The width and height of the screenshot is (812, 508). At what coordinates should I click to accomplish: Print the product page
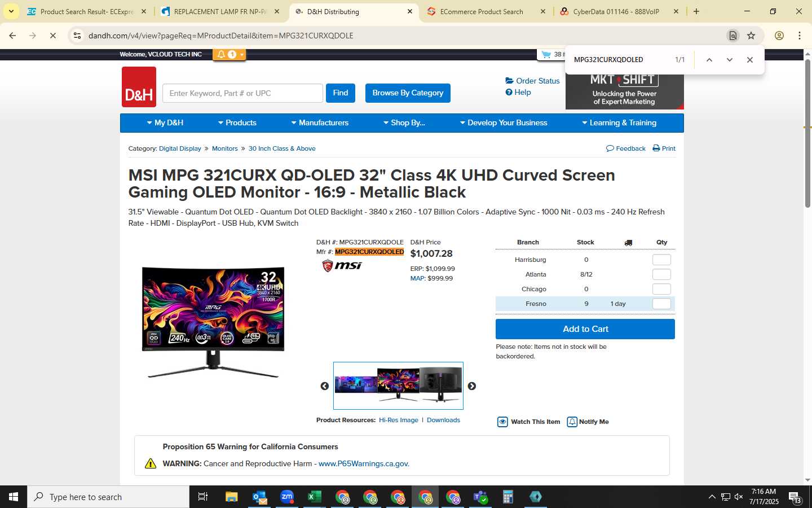[x=664, y=148]
